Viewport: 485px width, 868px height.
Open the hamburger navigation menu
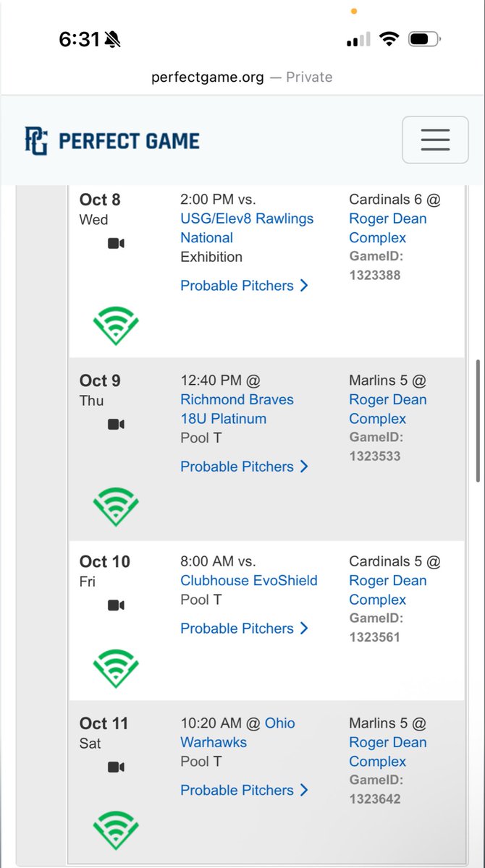click(435, 140)
